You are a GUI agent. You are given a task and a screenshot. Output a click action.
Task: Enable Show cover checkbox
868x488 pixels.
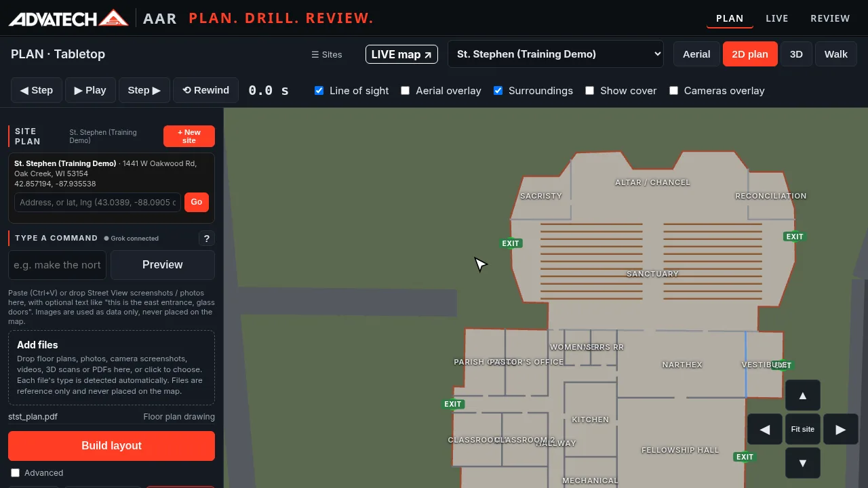589,90
